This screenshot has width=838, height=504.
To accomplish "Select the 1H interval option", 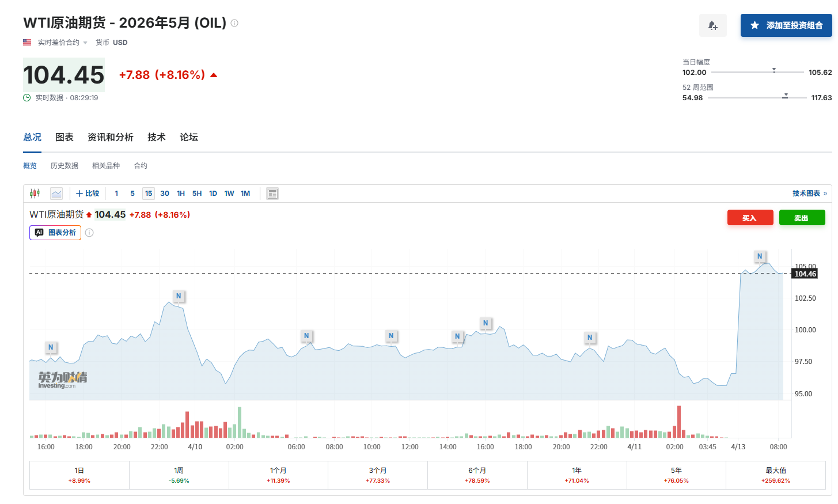I will (x=181, y=194).
